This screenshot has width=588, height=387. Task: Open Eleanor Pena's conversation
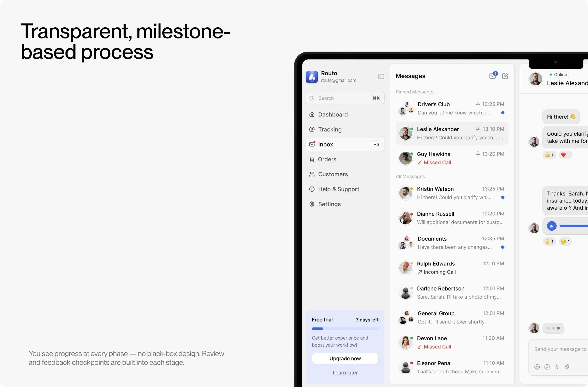[x=452, y=367]
